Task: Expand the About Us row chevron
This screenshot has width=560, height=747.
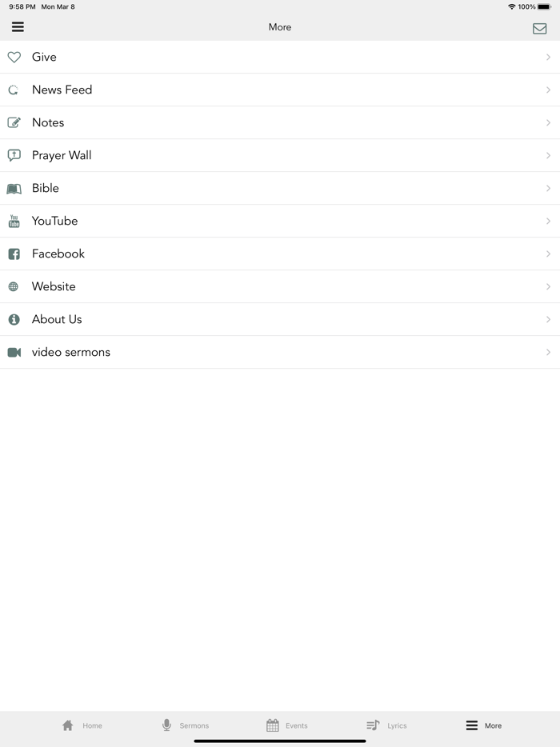Action: (x=549, y=319)
